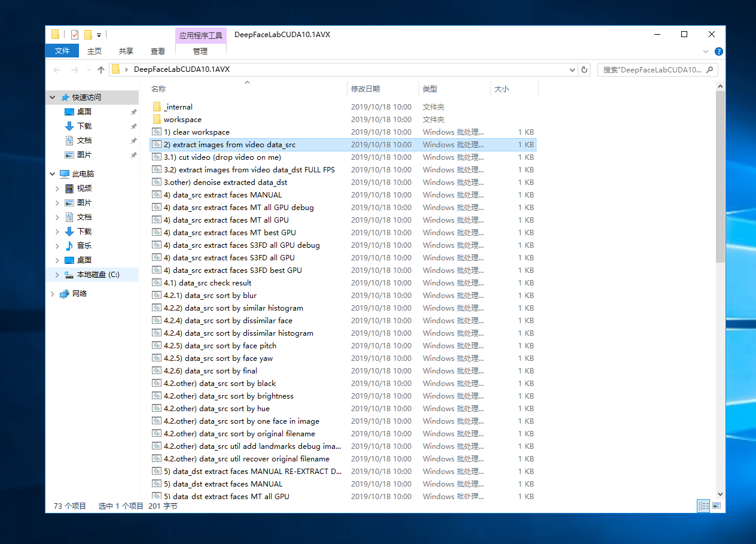Click the 网络 network icon in the sidebar

[x=65, y=293]
